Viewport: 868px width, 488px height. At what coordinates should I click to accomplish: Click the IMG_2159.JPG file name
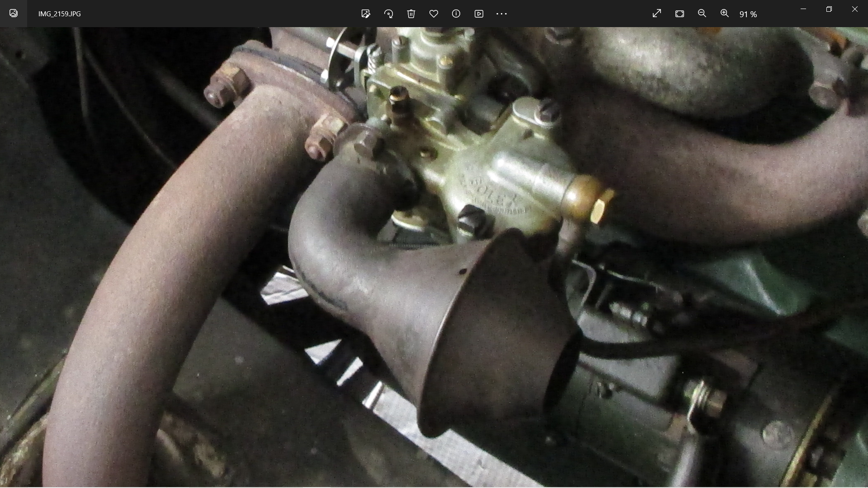60,14
